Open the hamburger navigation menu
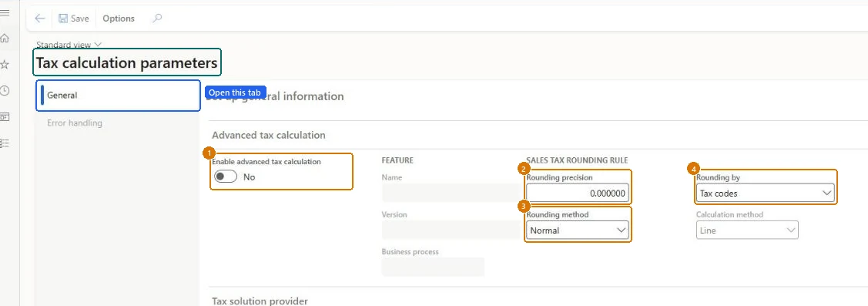The image size is (868, 306). (5, 12)
